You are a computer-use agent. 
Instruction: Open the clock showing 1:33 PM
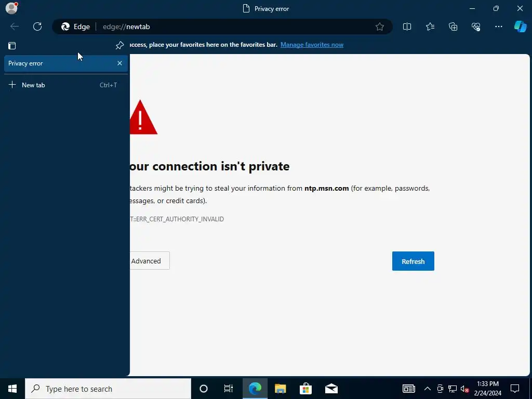[x=487, y=389]
